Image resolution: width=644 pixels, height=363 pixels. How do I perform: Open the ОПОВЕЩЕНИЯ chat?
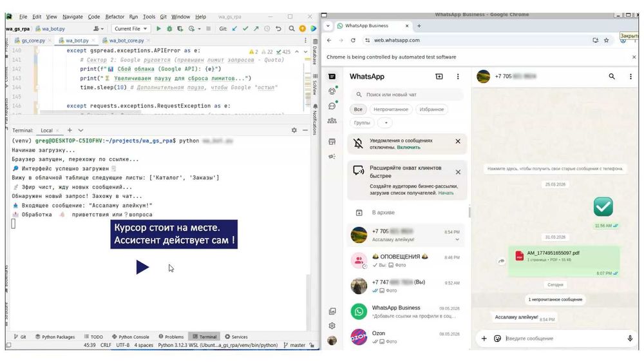(x=407, y=260)
